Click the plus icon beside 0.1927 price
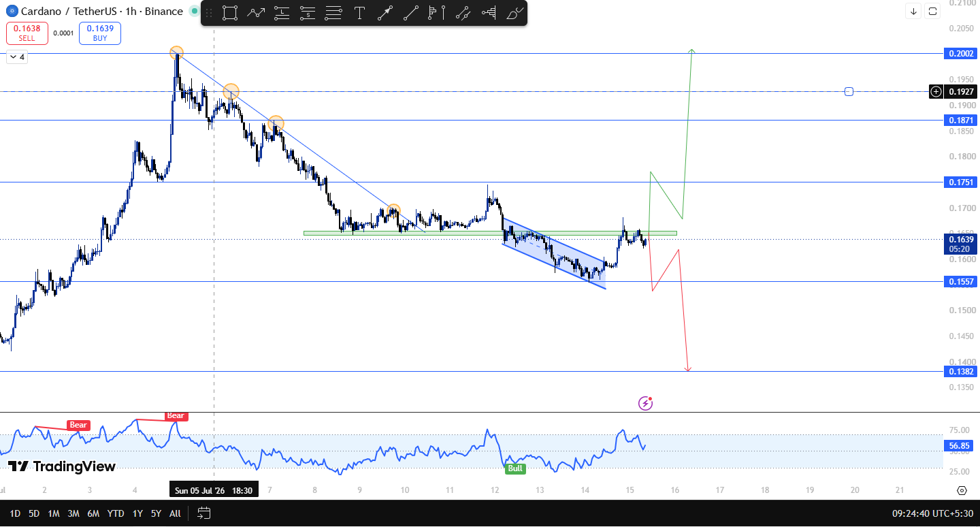The height and width of the screenshot is (527, 980). [x=936, y=91]
